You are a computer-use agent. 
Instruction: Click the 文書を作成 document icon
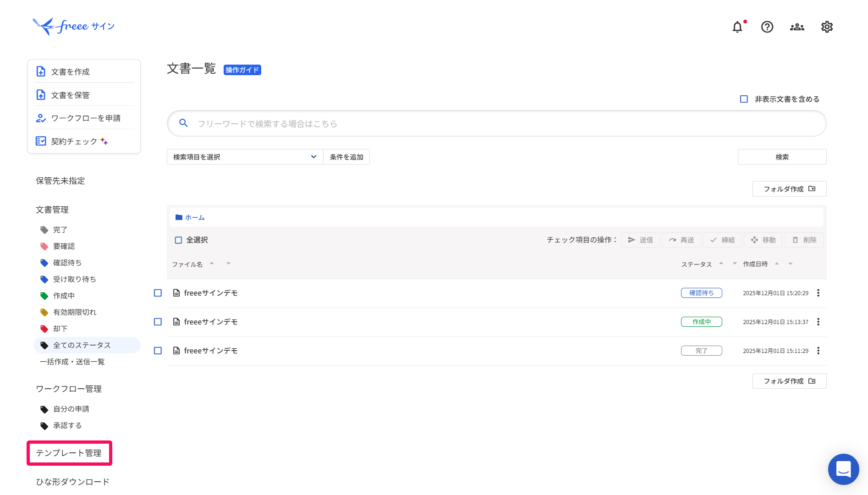coord(41,71)
